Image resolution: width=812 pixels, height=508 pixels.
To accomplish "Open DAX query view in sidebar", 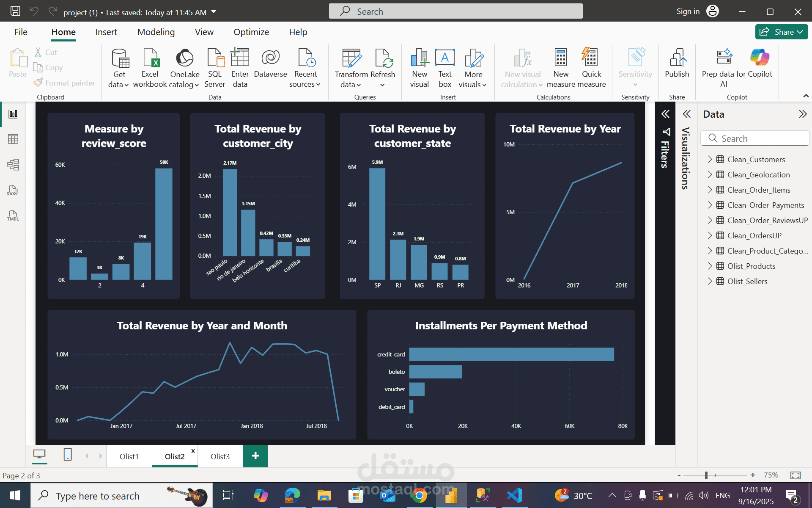I will tap(12, 190).
